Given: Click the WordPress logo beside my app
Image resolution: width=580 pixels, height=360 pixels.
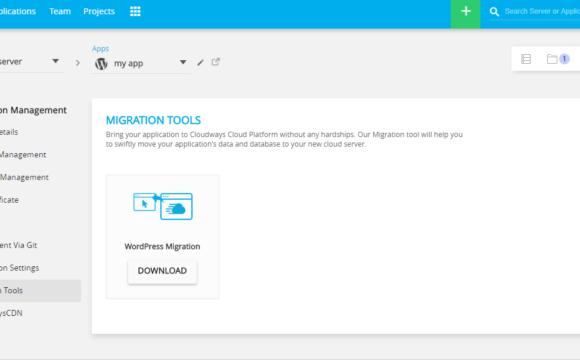Looking at the screenshot, I should 101,64.
